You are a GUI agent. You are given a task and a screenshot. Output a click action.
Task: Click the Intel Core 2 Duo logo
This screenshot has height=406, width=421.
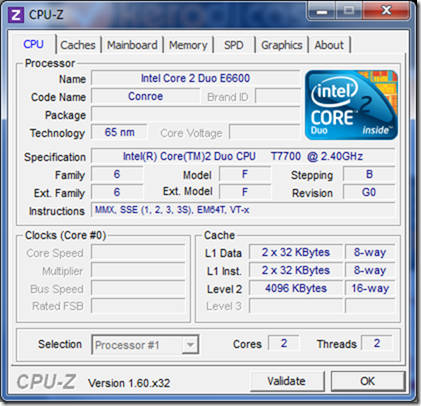pos(351,105)
